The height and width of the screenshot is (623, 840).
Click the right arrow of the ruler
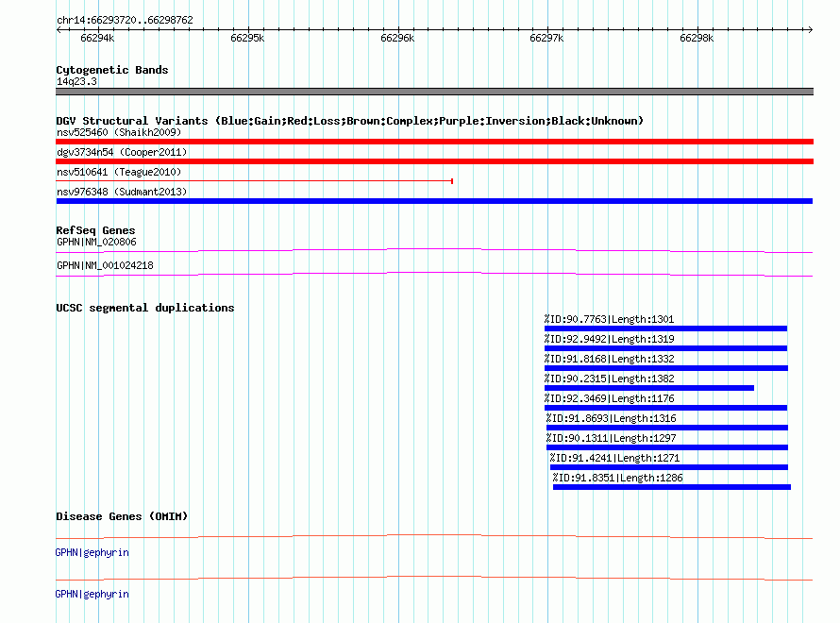810,29
